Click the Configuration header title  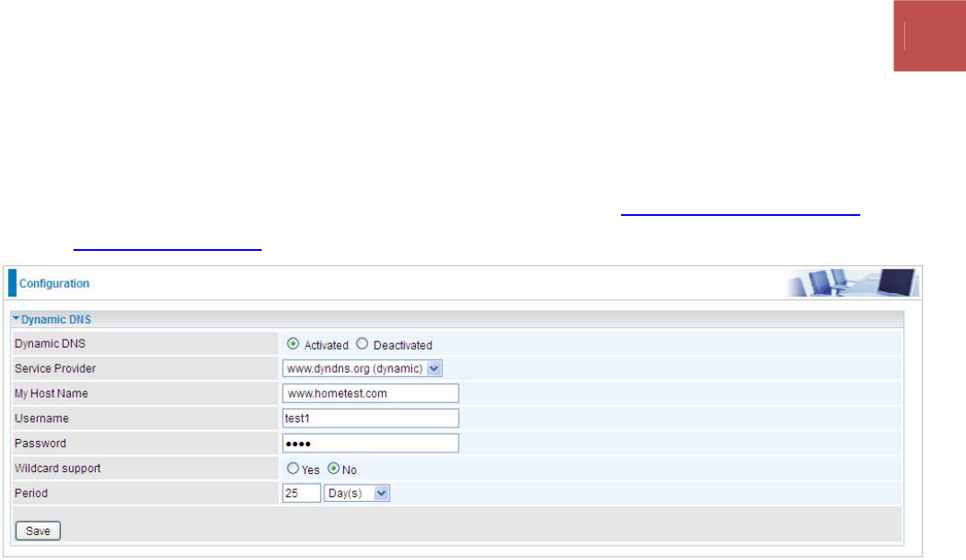[x=54, y=283]
